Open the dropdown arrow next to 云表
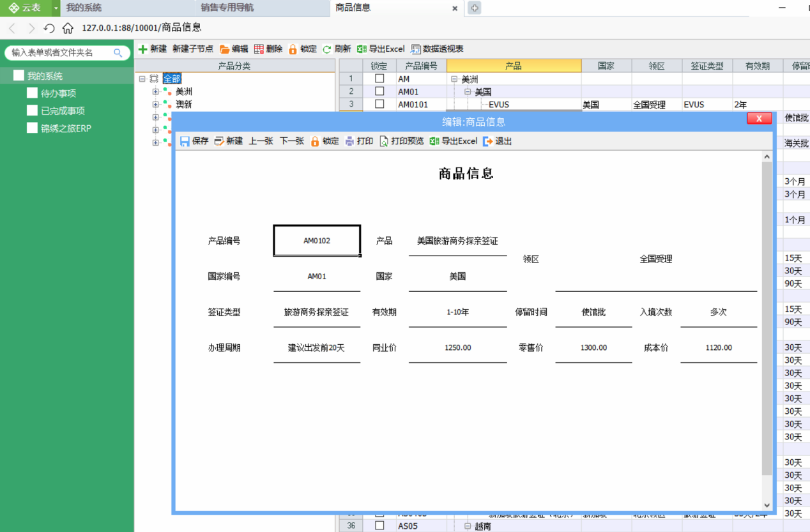 56,8
